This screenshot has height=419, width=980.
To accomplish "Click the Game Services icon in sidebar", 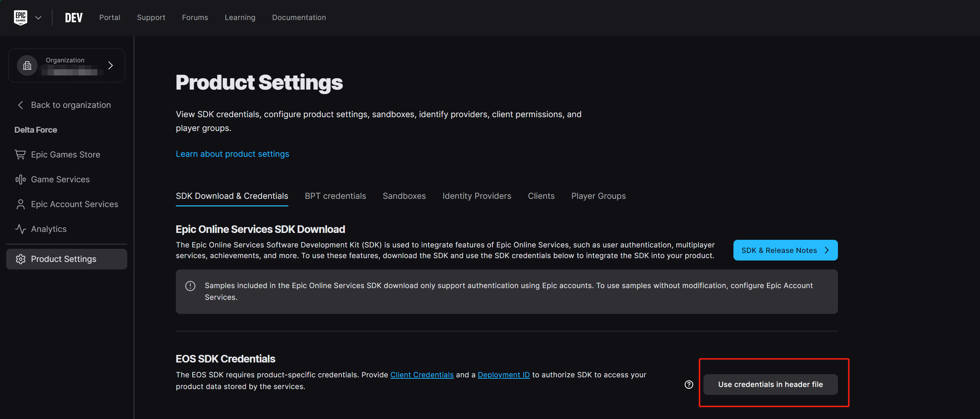I will [x=20, y=179].
